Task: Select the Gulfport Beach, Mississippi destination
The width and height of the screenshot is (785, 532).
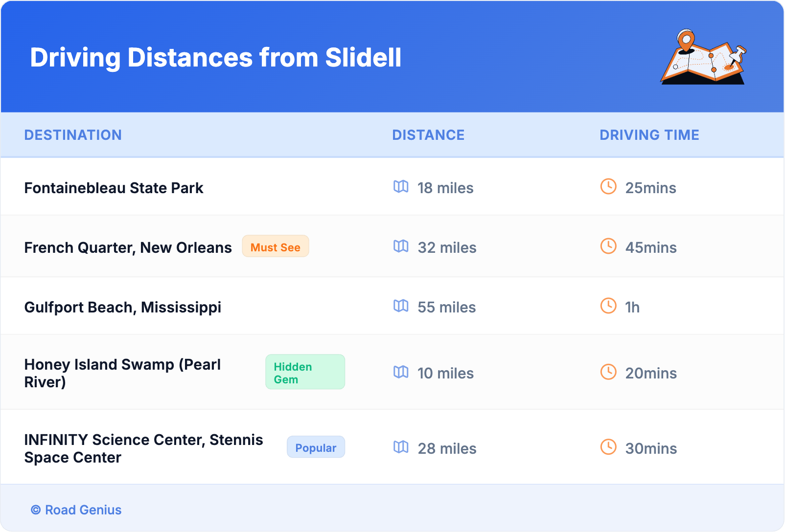Action: coord(122,308)
